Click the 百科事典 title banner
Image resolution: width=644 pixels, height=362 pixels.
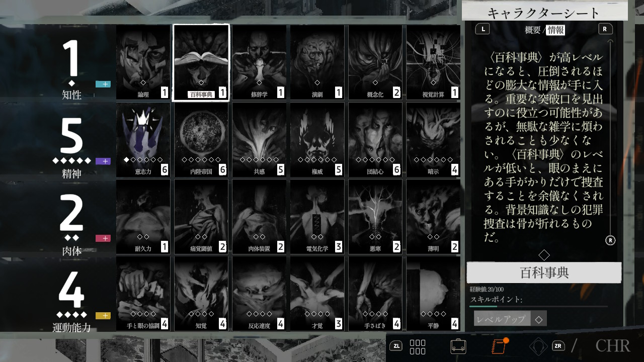click(544, 273)
